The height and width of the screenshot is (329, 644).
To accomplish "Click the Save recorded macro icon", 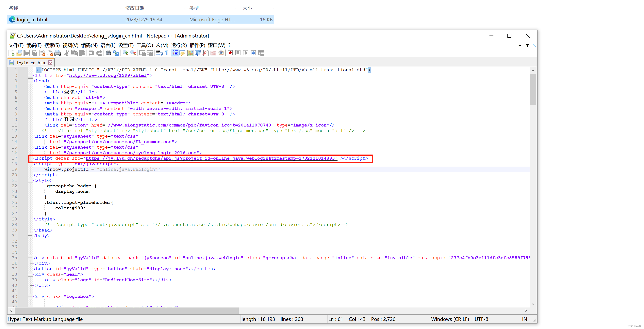I will coord(261,53).
